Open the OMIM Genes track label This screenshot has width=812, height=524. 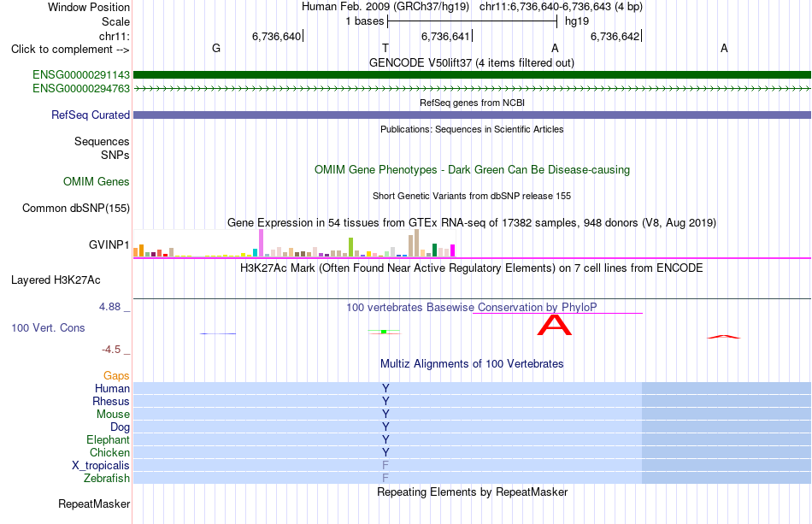point(97,182)
